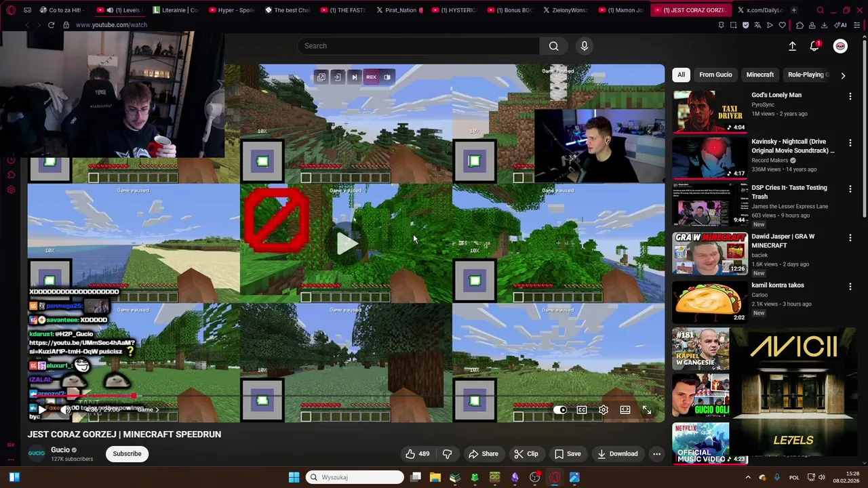The image size is (868, 488).
Task: Open God's Lonely Man video thumbnail
Action: pyautogui.click(x=709, y=112)
